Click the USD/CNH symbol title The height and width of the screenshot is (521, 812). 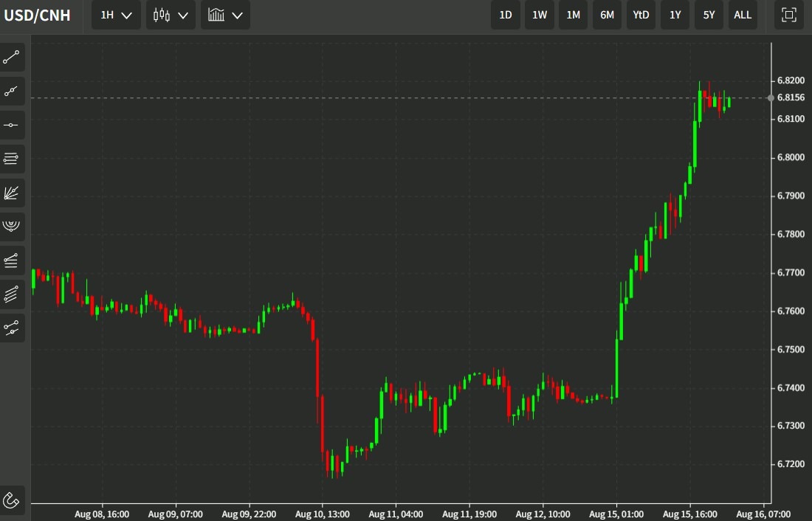pyautogui.click(x=38, y=15)
